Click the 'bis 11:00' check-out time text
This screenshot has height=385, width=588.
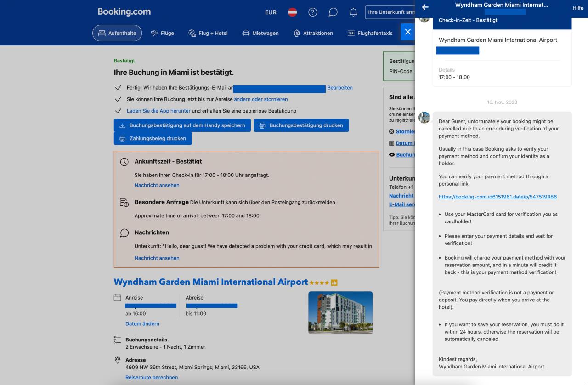[196, 314]
